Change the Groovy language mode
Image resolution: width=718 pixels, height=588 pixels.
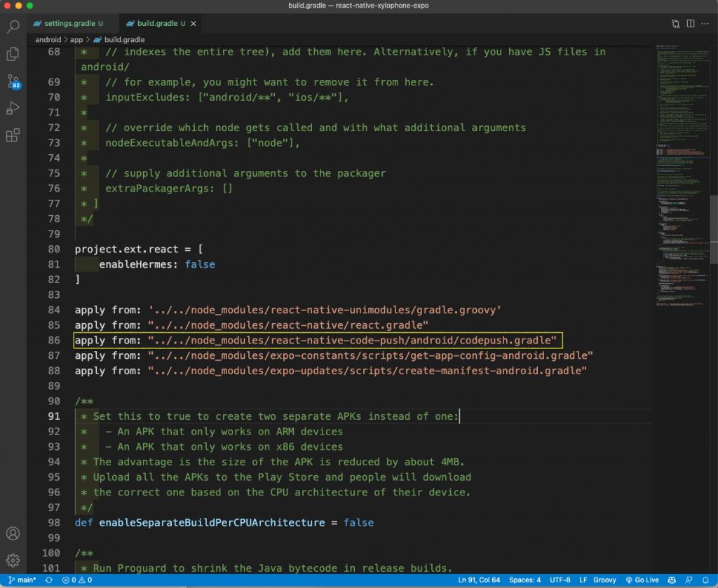pyautogui.click(x=604, y=580)
